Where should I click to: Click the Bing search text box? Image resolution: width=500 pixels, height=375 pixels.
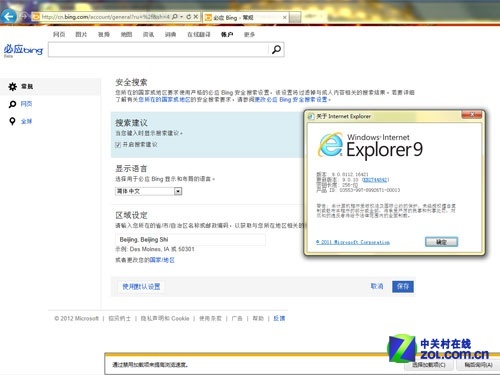158,50
